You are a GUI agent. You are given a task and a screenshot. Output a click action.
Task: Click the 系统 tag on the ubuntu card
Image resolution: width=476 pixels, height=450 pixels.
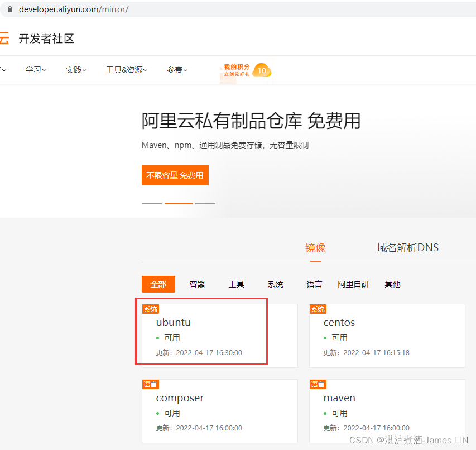click(x=151, y=309)
